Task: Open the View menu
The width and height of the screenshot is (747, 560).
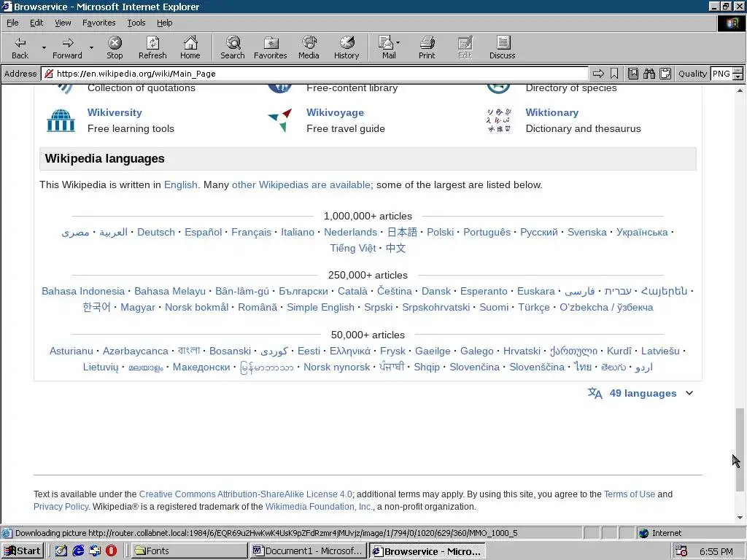Action: click(63, 23)
